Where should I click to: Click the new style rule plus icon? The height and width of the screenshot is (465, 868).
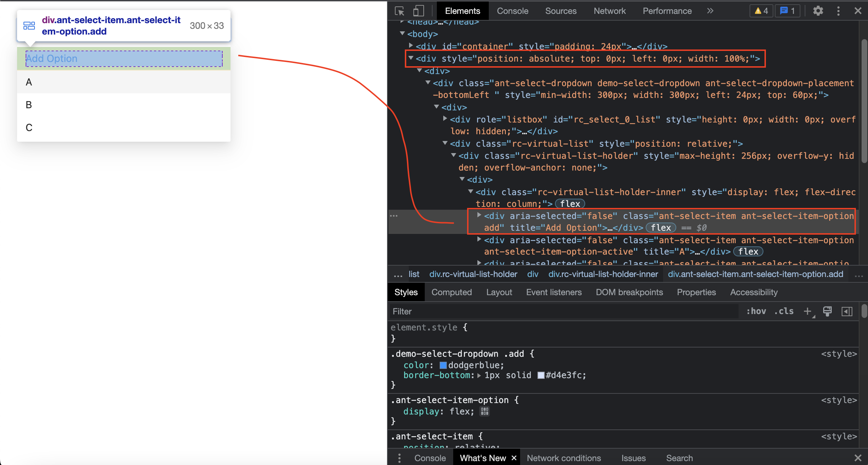(x=808, y=312)
